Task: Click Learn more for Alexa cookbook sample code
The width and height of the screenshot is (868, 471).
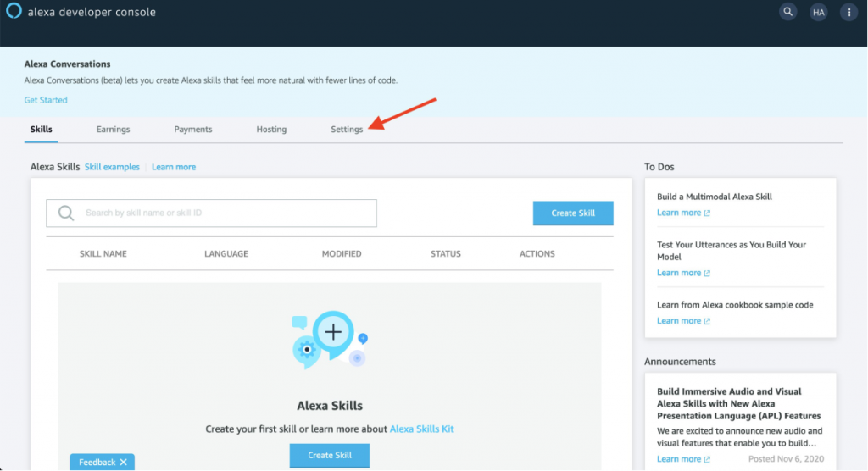Action: pyautogui.click(x=679, y=320)
